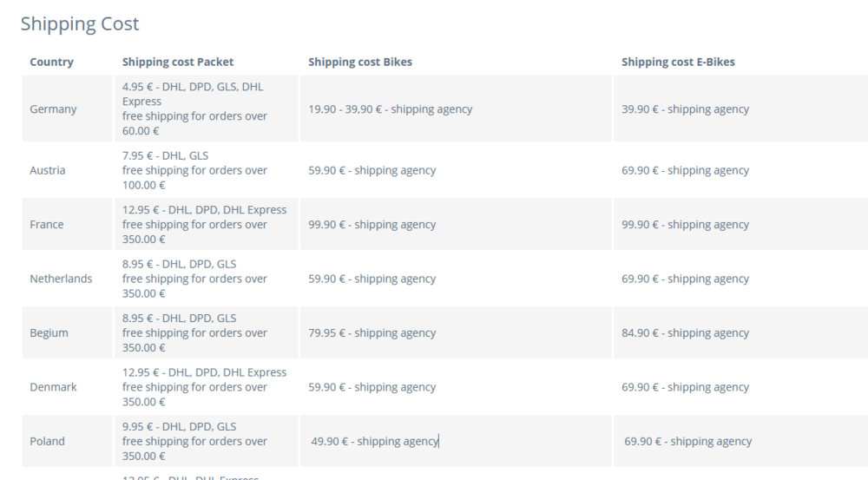This screenshot has width=868, height=480.
Task: Click Germany's 19.90 - 39,90 € bike cost
Action: click(391, 109)
